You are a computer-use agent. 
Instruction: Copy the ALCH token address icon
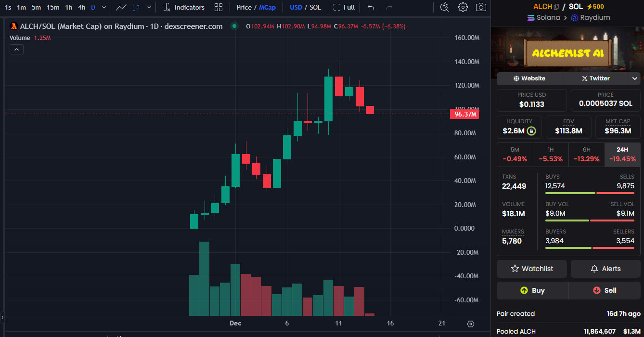pyautogui.click(x=557, y=7)
